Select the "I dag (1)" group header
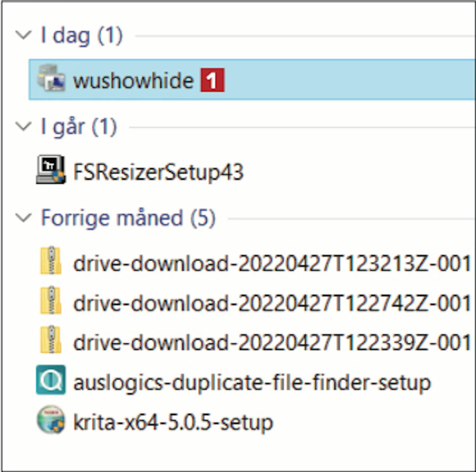This screenshot has height=472, width=476. (x=82, y=35)
